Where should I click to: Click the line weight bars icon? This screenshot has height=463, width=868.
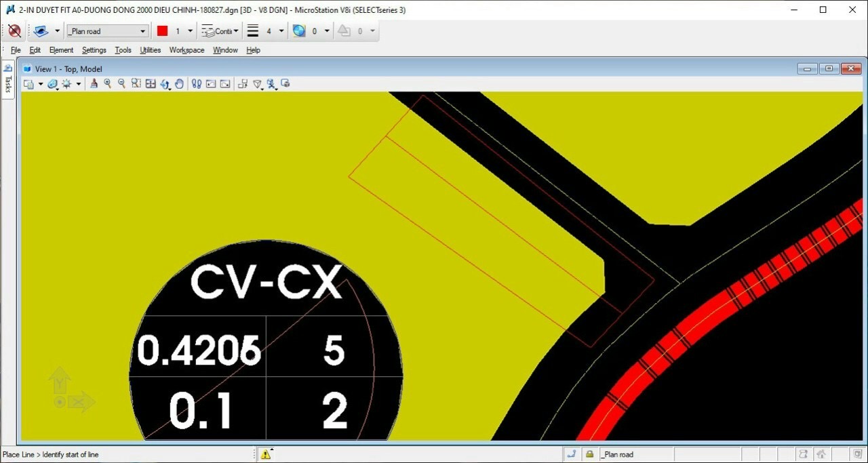[x=252, y=31]
